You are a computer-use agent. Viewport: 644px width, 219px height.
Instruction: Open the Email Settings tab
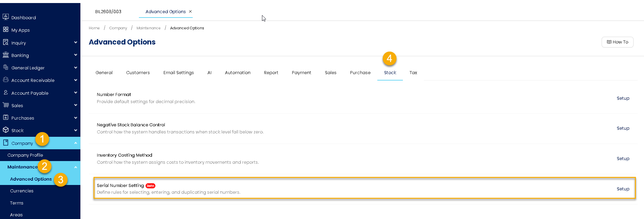click(x=179, y=72)
